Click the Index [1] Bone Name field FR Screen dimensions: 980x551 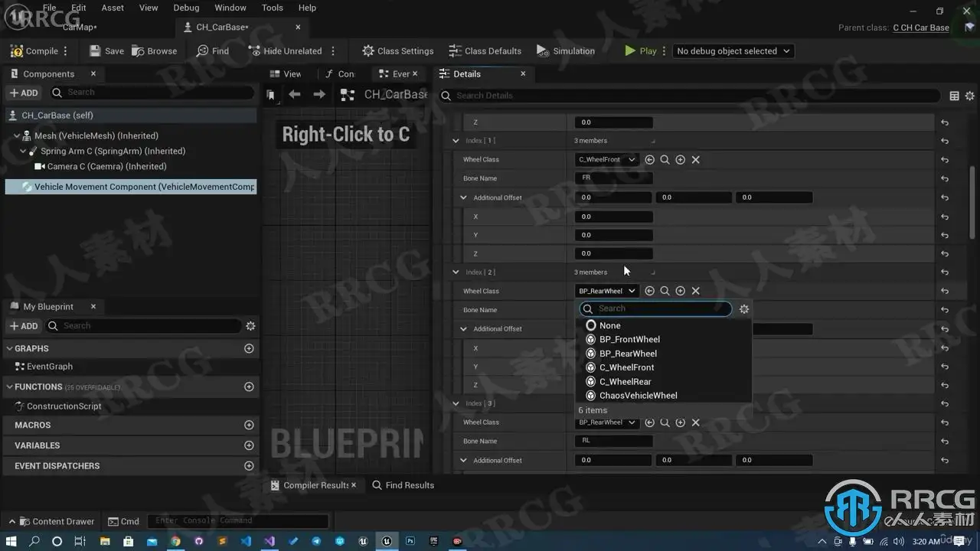tap(614, 178)
